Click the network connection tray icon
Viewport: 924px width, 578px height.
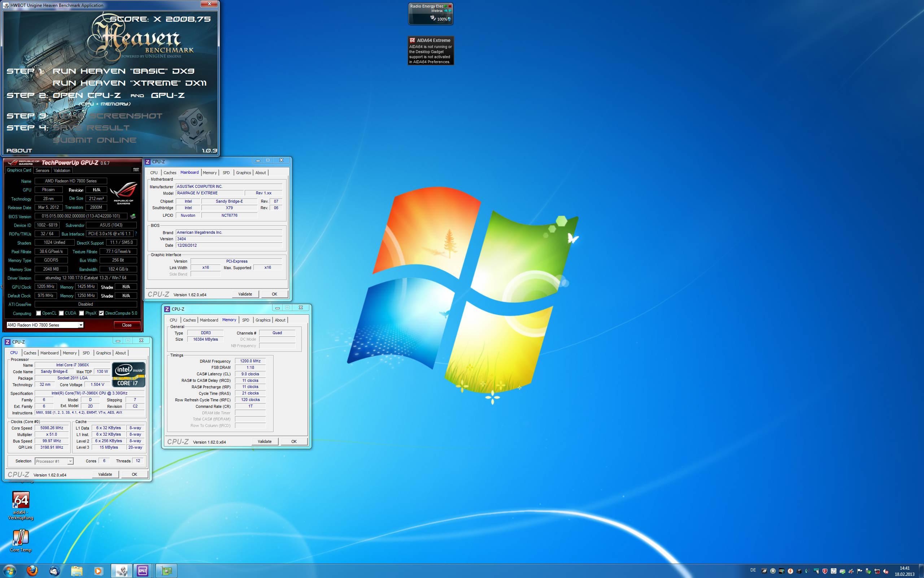click(x=877, y=571)
